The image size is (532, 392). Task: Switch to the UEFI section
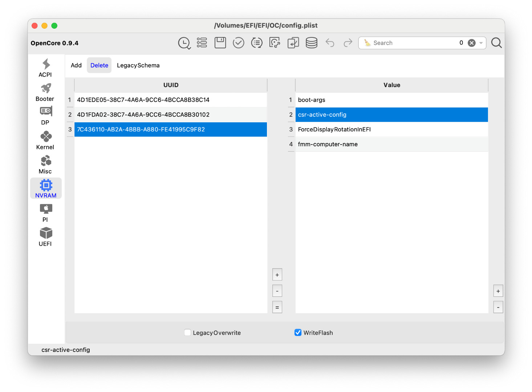coord(45,237)
